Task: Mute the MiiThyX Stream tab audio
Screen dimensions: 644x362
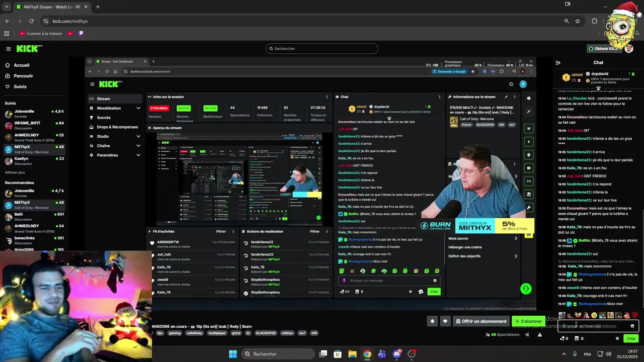Action: pos(77,7)
